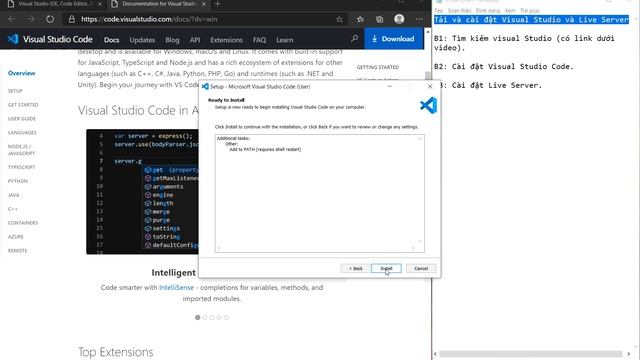Minimize the setup dialog
640x360 pixels.
[389, 86]
